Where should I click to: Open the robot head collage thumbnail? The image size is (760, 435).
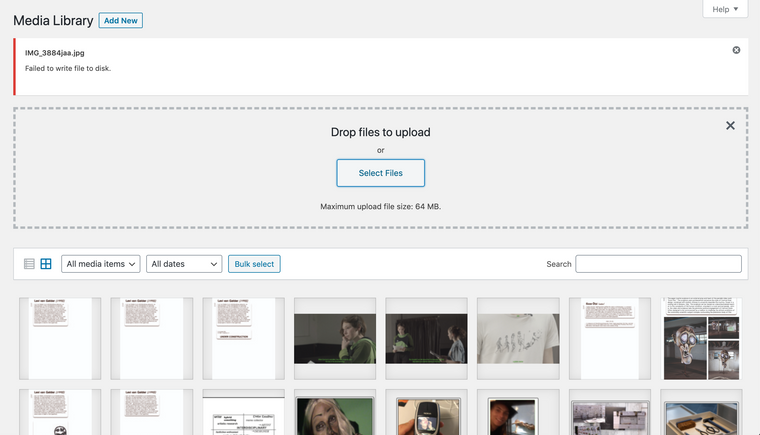point(701,338)
